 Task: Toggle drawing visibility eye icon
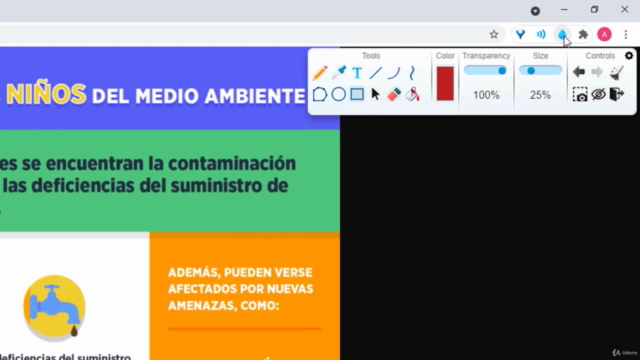click(599, 94)
